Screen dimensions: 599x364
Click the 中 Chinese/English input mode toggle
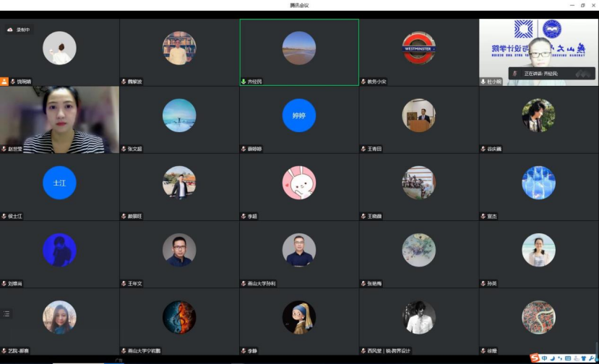pos(544,357)
